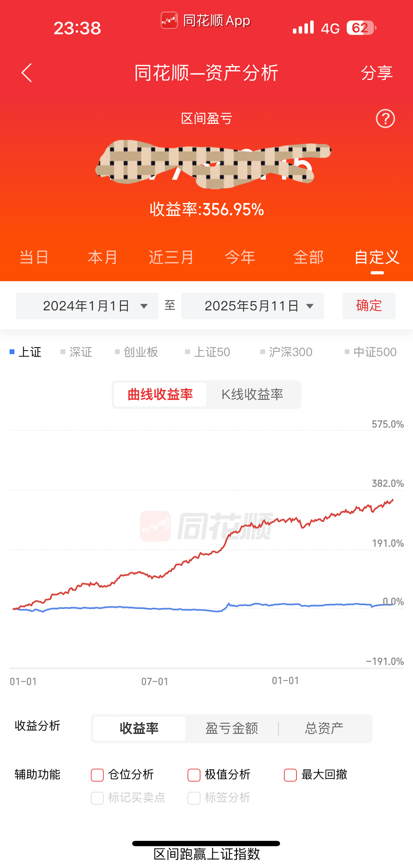Screen dimensions: 413x868
Task: Select the 自定义 custom range tab
Action: (x=377, y=258)
